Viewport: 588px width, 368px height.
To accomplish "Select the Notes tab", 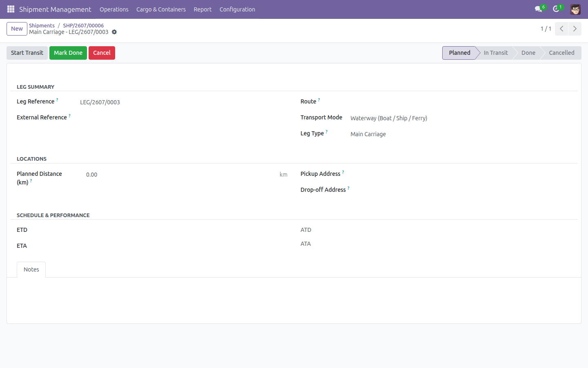I will (31, 269).
